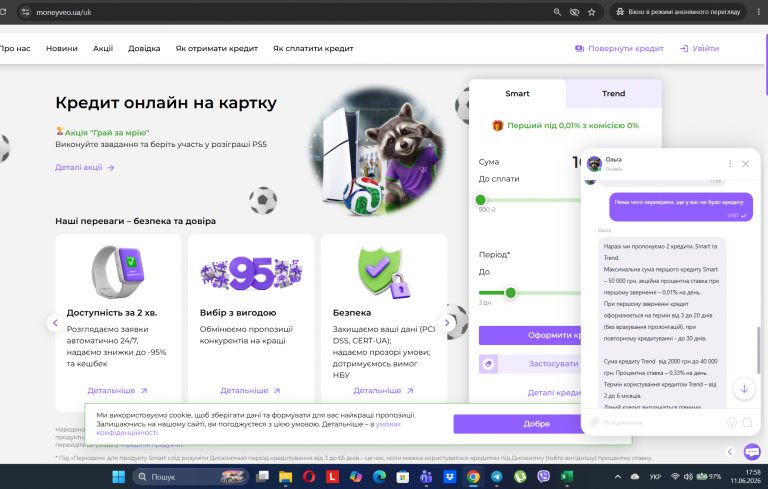The height and width of the screenshot is (489, 768).
Task: Switch to the Trend credit tab
Action: click(613, 94)
